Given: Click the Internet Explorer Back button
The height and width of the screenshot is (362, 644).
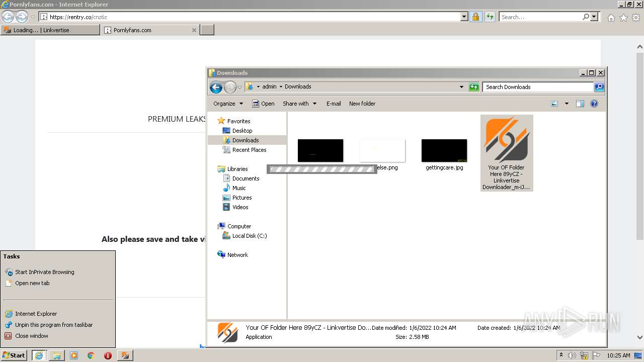Looking at the screenshot, I should (8, 17).
